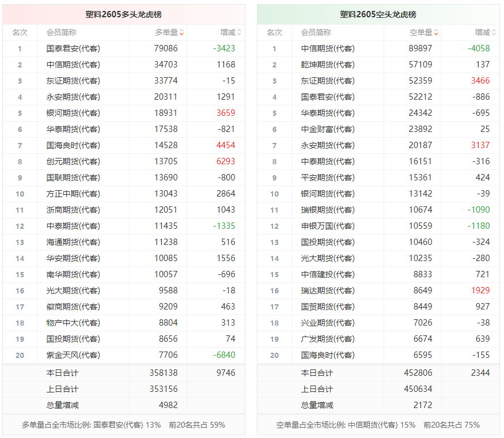
Task: Click 名次 header in long table
Action: click(x=20, y=32)
